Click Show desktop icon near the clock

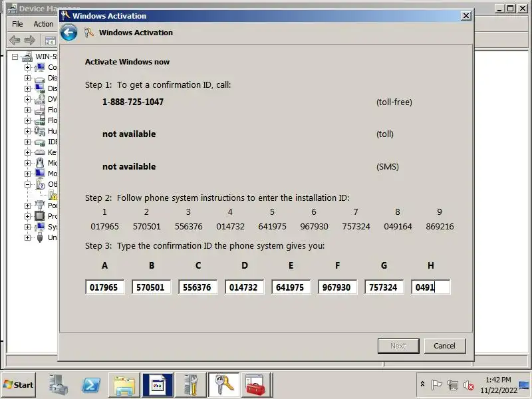524,385
